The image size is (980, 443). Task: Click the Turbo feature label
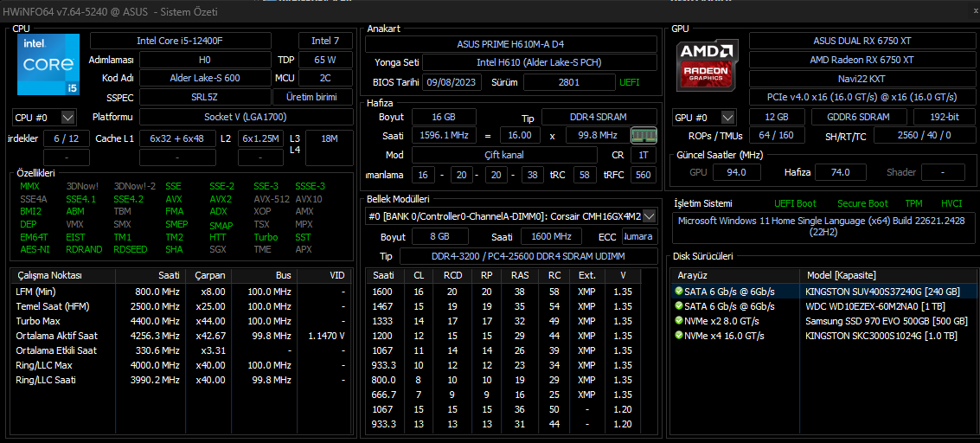point(266,237)
